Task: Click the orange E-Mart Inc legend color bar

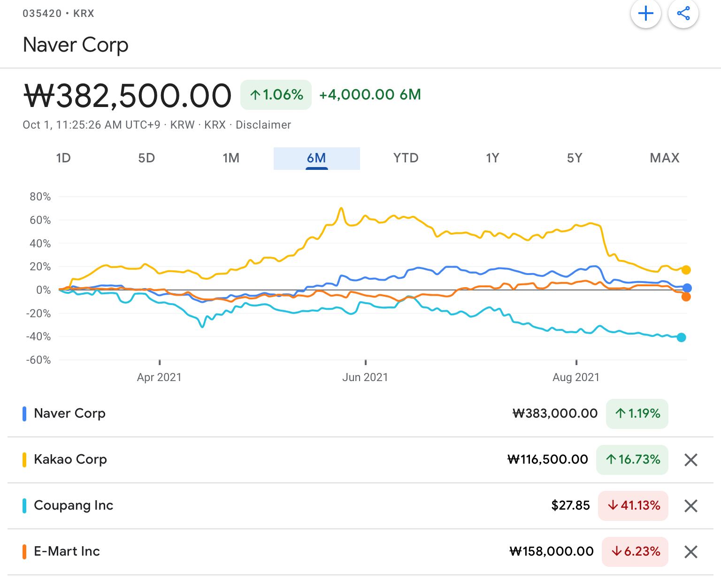Action: (24, 551)
